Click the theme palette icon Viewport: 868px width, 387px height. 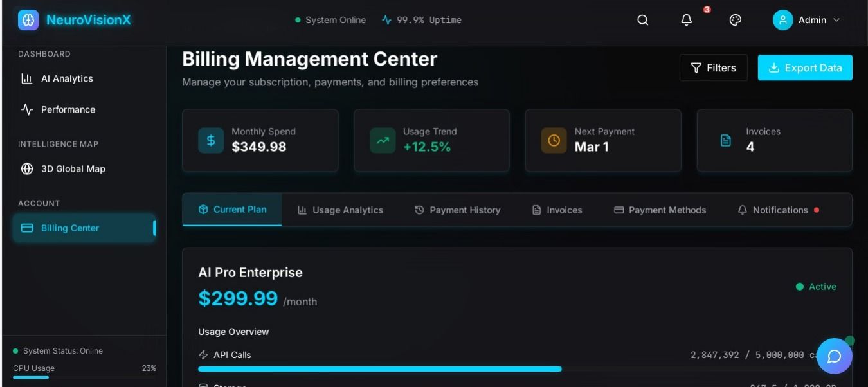(736, 20)
